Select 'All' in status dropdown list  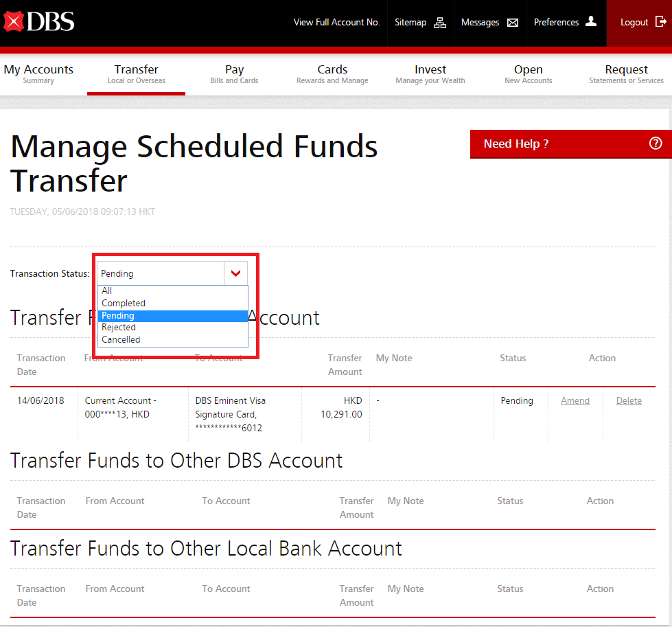point(107,291)
